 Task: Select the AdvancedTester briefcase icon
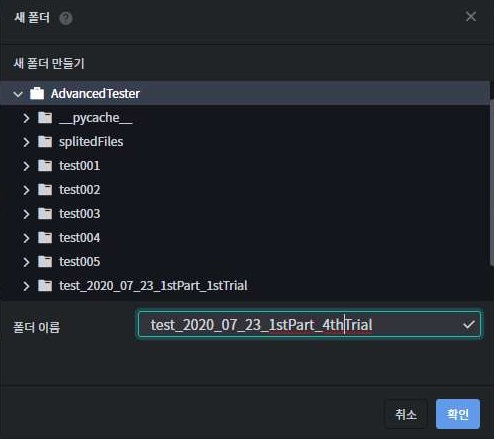[37, 93]
